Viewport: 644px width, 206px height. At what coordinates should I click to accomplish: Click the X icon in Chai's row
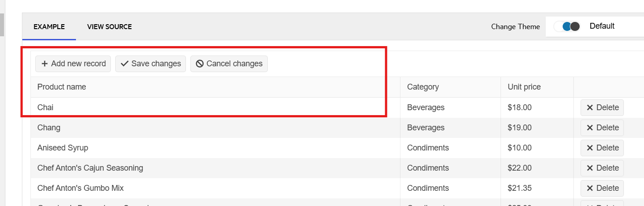pos(589,107)
